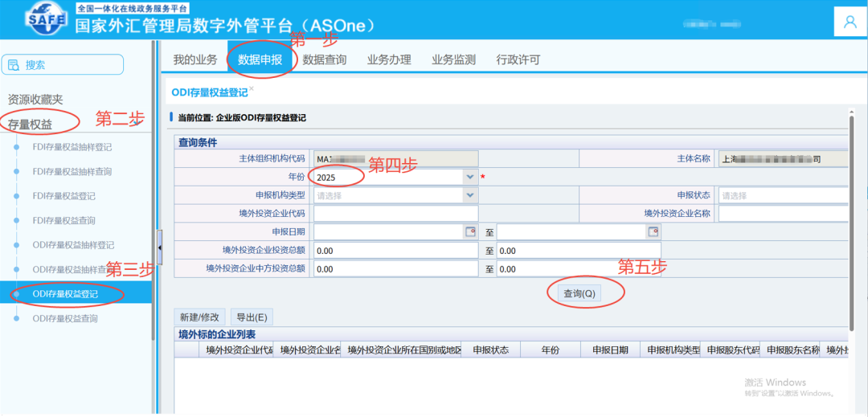Click the 申报日期 column header in table

tap(610, 350)
